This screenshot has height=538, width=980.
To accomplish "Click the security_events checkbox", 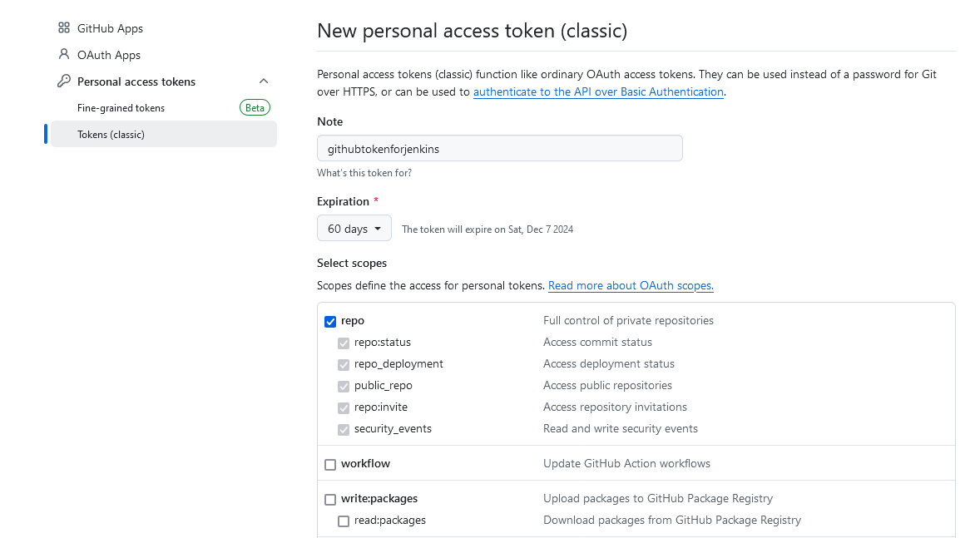I will [x=344, y=429].
